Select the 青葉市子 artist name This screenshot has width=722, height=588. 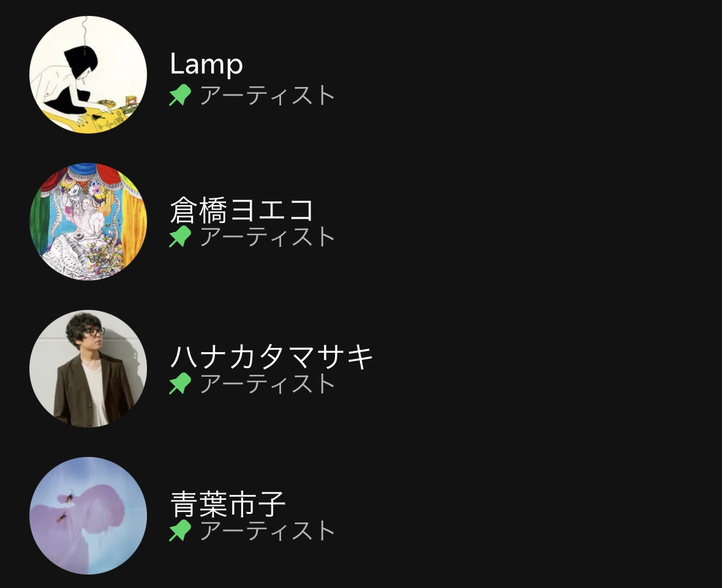tap(228, 503)
